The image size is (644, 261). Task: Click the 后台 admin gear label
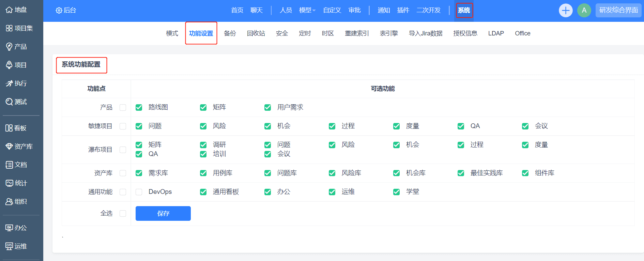click(x=66, y=10)
